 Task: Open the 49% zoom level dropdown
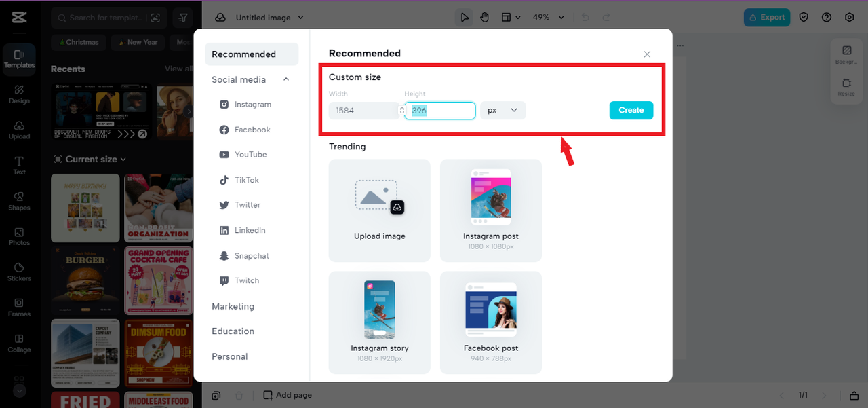548,18
